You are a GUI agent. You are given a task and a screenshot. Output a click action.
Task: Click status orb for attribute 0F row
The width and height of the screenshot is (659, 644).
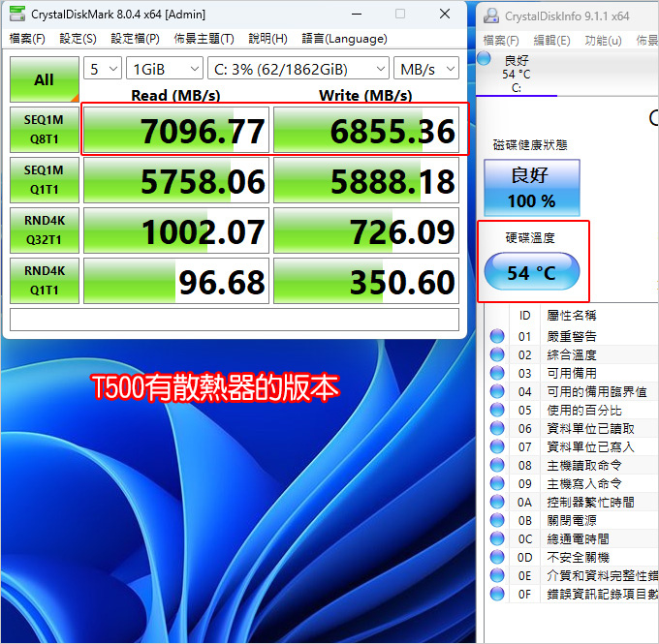pyautogui.click(x=497, y=594)
